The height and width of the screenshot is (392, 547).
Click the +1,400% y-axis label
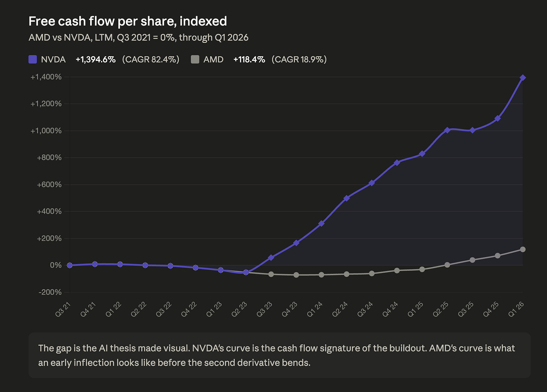pyautogui.click(x=46, y=77)
